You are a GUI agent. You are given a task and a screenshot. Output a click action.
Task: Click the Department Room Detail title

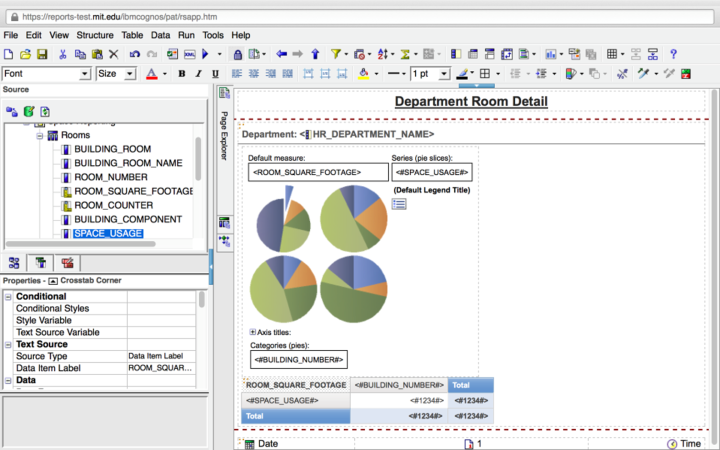470,102
